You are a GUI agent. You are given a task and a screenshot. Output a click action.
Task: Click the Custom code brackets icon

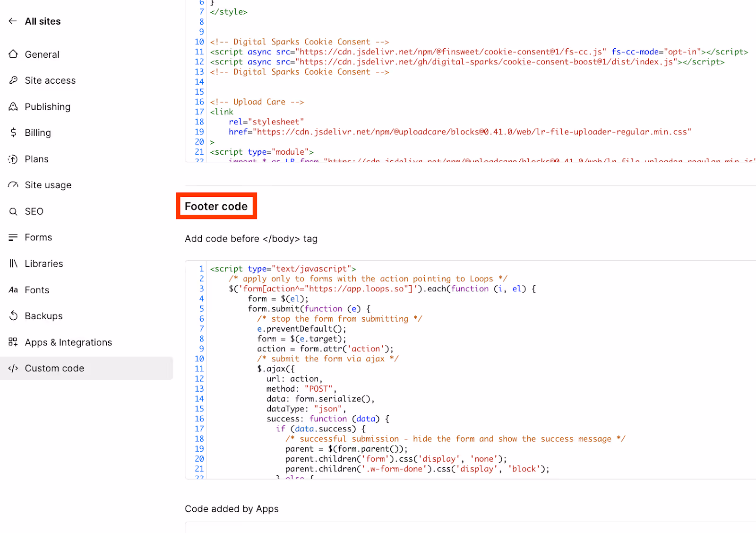coord(13,368)
